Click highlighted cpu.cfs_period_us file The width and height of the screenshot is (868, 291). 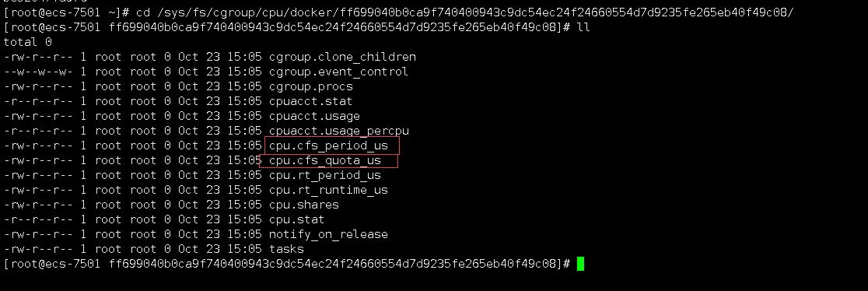[328, 145]
